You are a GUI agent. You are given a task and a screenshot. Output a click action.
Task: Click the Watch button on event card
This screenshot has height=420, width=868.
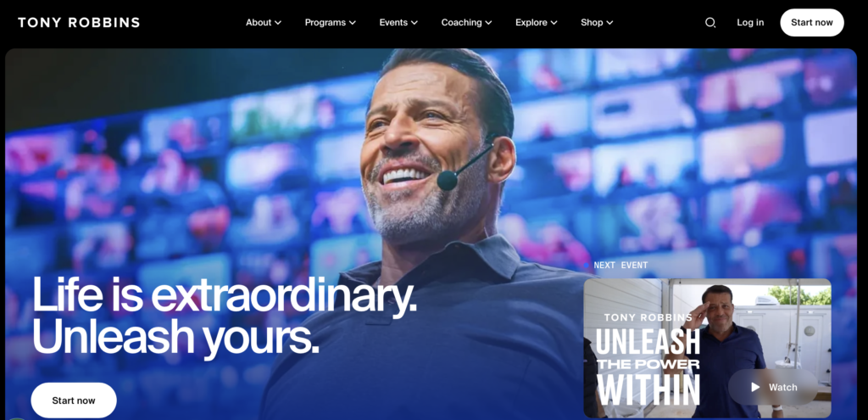tap(773, 387)
